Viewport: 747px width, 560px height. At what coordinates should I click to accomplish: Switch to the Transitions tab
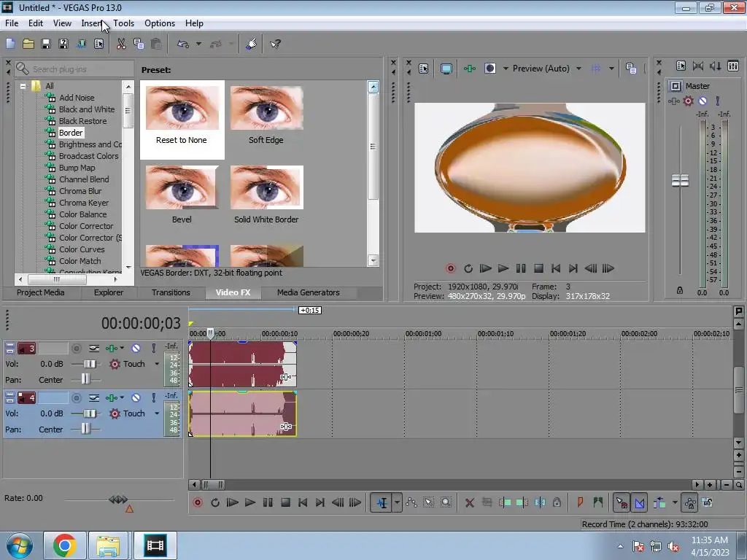click(x=171, y=292)
